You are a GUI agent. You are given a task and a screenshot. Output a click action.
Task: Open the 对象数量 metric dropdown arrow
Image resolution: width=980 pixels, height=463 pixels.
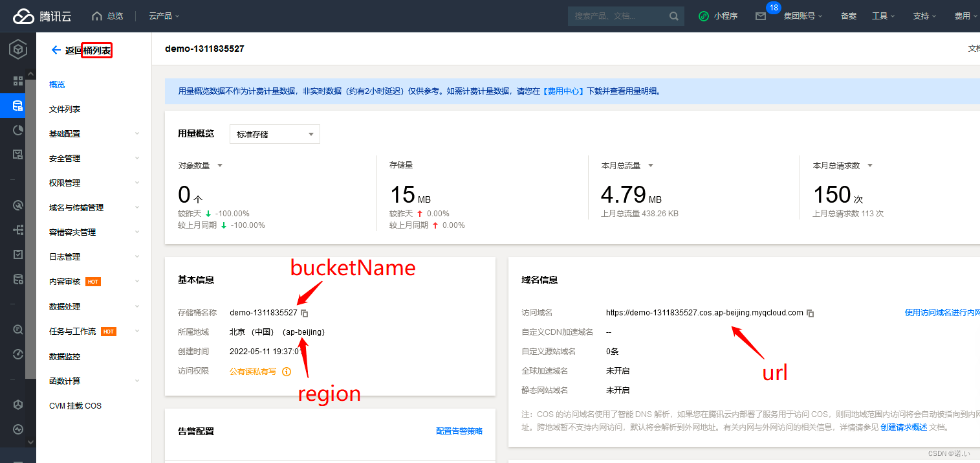click(220, 165)
